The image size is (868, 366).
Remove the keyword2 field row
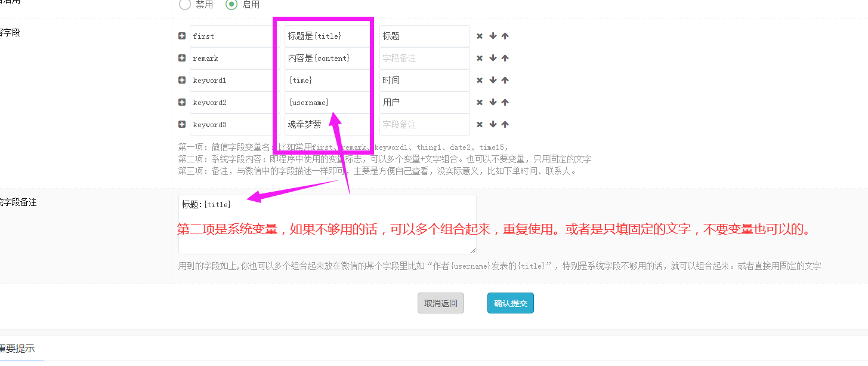[480, 102]
